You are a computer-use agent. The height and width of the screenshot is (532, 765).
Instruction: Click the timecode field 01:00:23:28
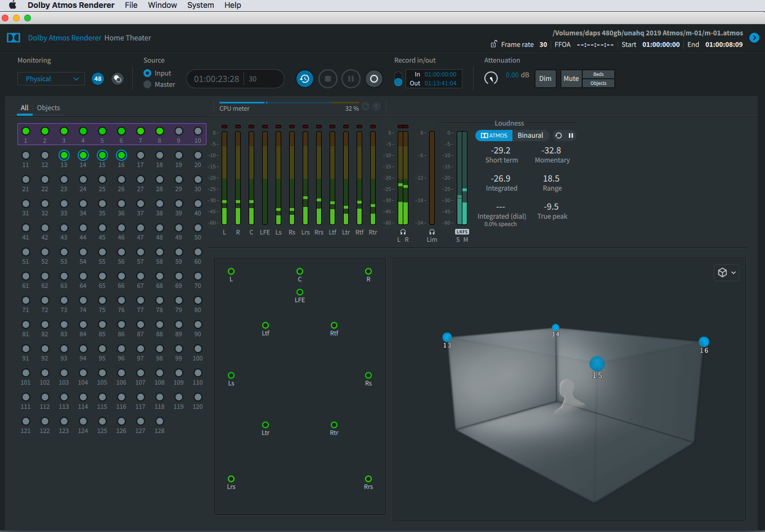(216, 79)
